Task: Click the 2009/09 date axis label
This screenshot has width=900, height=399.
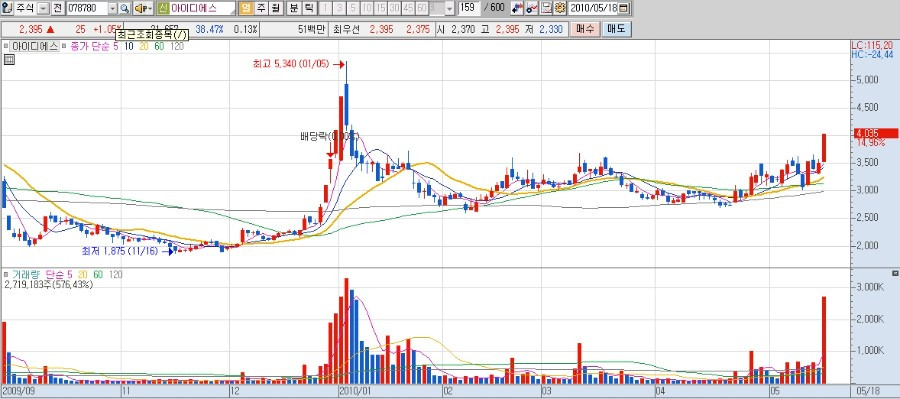Action: click(x=18, y=391)
